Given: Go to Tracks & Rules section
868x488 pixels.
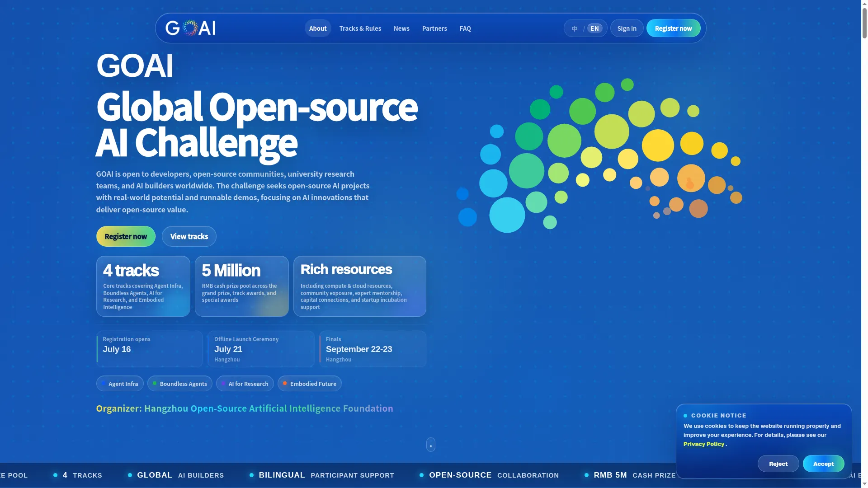Looking at the screenshot, I should tap(360, 28).
